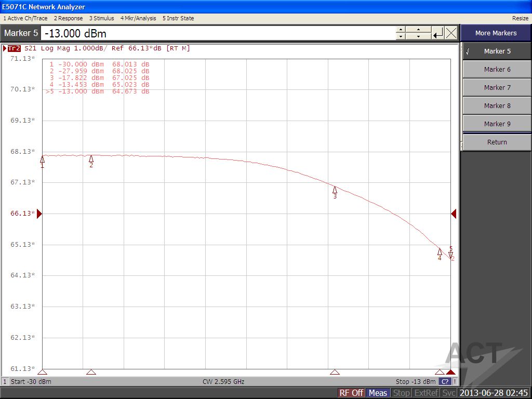Click the C? calibration status icon

pos(445,381)
